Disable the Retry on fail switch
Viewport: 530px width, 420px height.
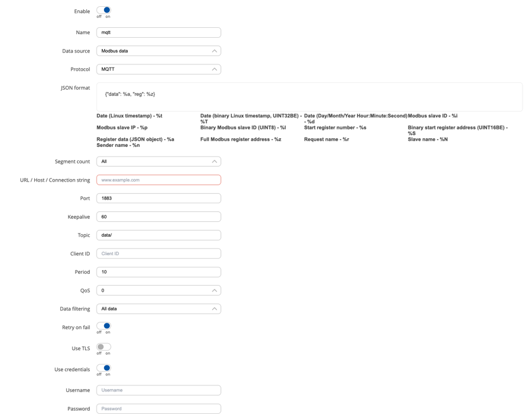tap(104, 326)
